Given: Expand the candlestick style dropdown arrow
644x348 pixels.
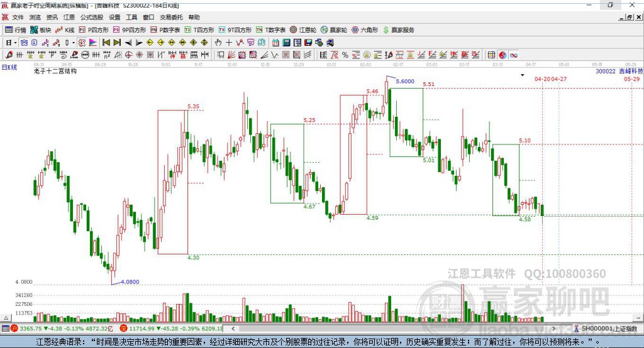Looking at the screenshot, I should (74, 43).
